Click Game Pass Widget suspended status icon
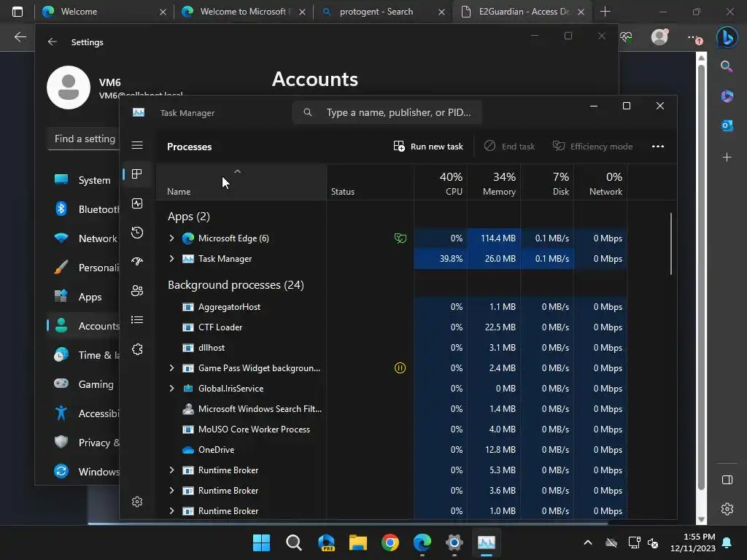The height and width of the screenshot is (560, 747). [x=400, y=367]
